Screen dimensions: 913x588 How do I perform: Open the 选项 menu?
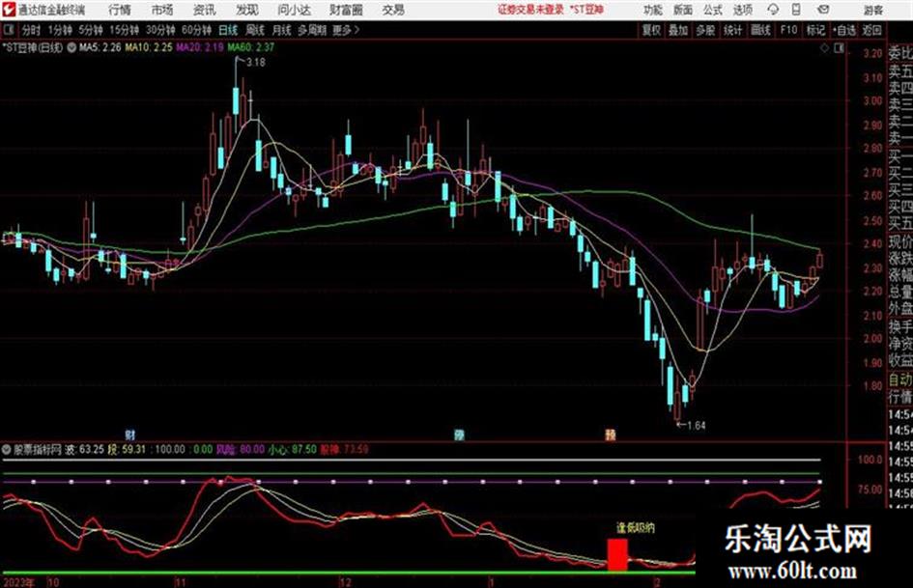pyautogui.click(x=743, y=10)
